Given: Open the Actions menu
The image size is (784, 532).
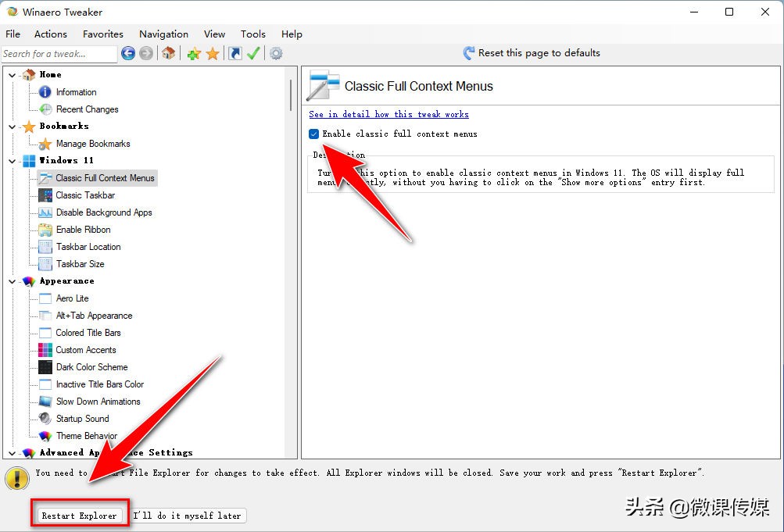Looking at the screenshot, I should (x=51, y=34).
